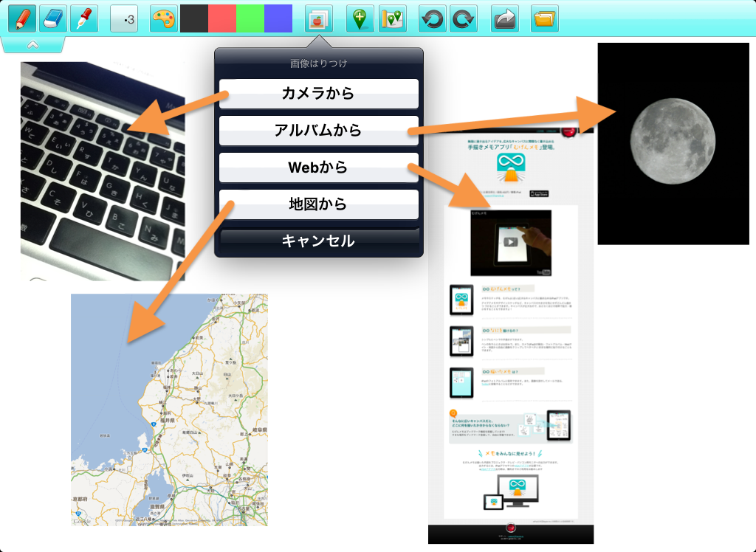Open the folder file browser

[x=544, y=18]
